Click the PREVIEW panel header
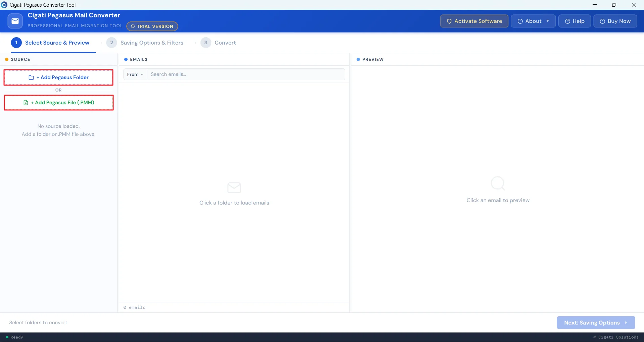 tap(373, 59)
